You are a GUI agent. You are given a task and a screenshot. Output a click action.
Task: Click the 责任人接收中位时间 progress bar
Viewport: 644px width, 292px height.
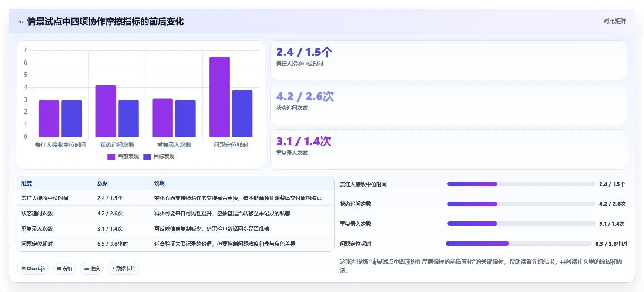[521, 184]
